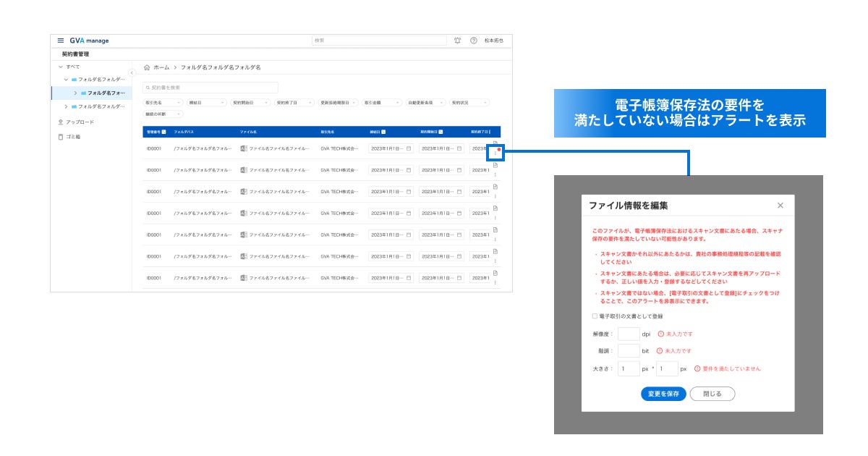Click the trash can icon beside ゴミ箱
The width and height of the screenshot is (868, 456).
[61, 137]
